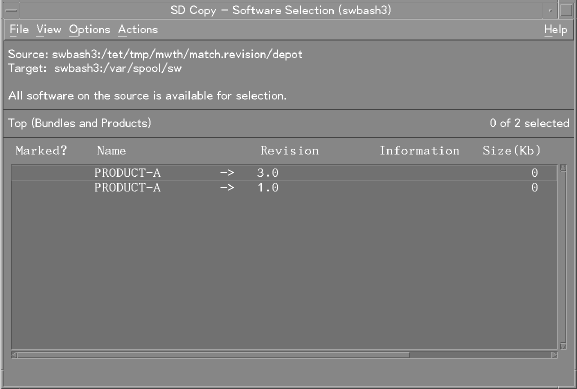Select PRODUCT-A revision 3.0 row
Viewport: 577px width, 389px height.
[x=284, y=173]
